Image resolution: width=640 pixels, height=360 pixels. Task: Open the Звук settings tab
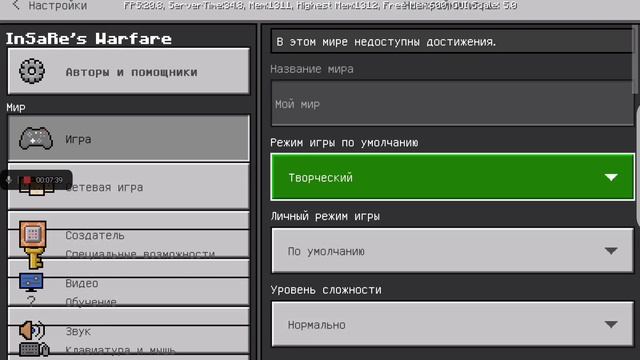129,331
